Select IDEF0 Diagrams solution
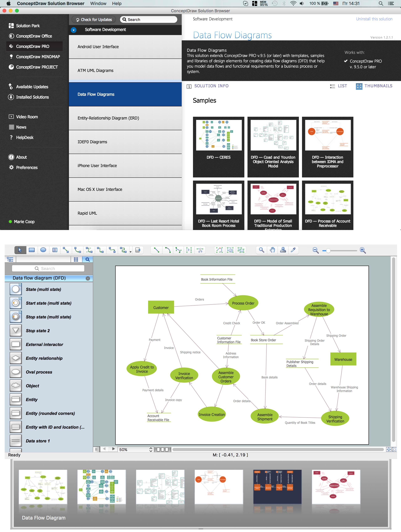Screen dimensions: 401x532 125,142
